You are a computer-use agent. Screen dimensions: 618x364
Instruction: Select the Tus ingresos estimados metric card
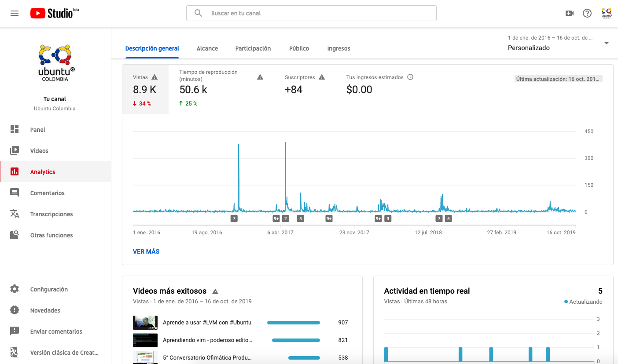tap(380, 89)
